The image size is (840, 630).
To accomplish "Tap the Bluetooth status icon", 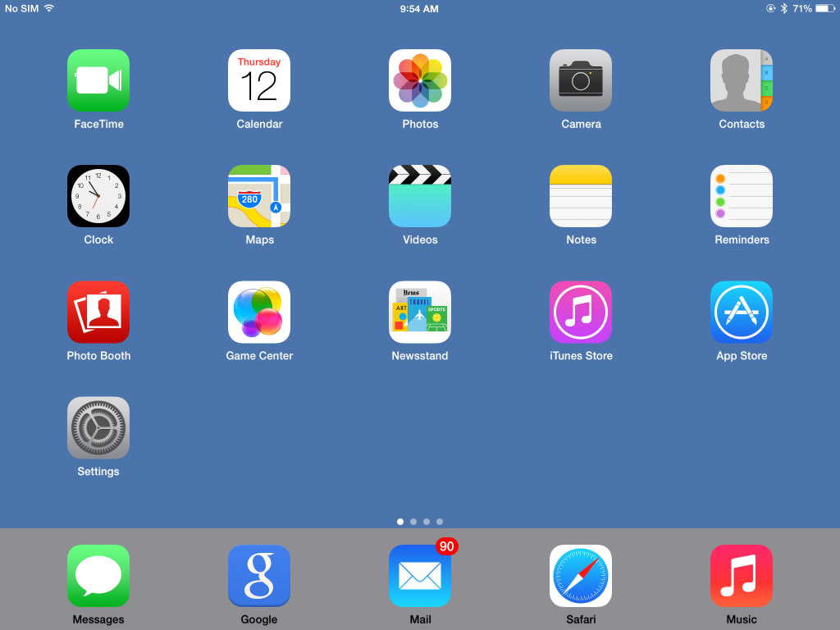I will pyautogui.click(x=783, y=8).
